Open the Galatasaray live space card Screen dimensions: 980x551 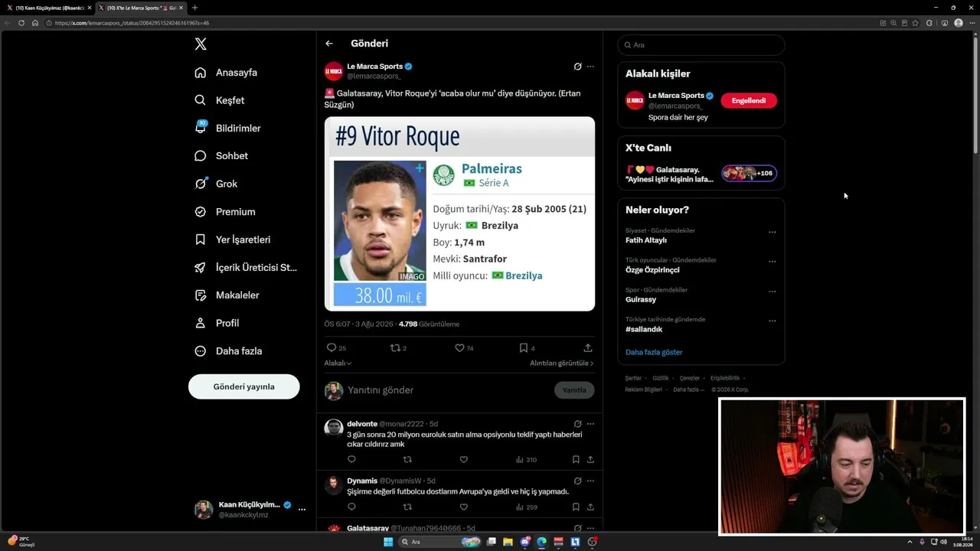tap(701, 174)
